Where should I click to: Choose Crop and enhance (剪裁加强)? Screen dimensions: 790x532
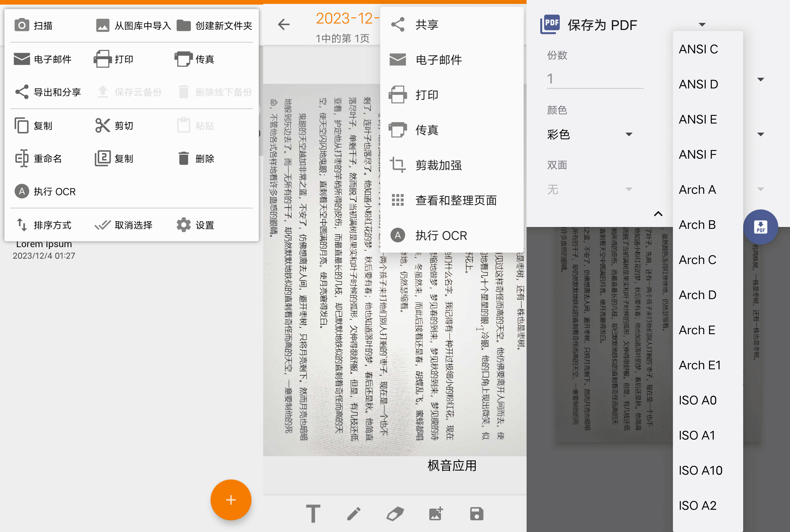tap(452, 165)
